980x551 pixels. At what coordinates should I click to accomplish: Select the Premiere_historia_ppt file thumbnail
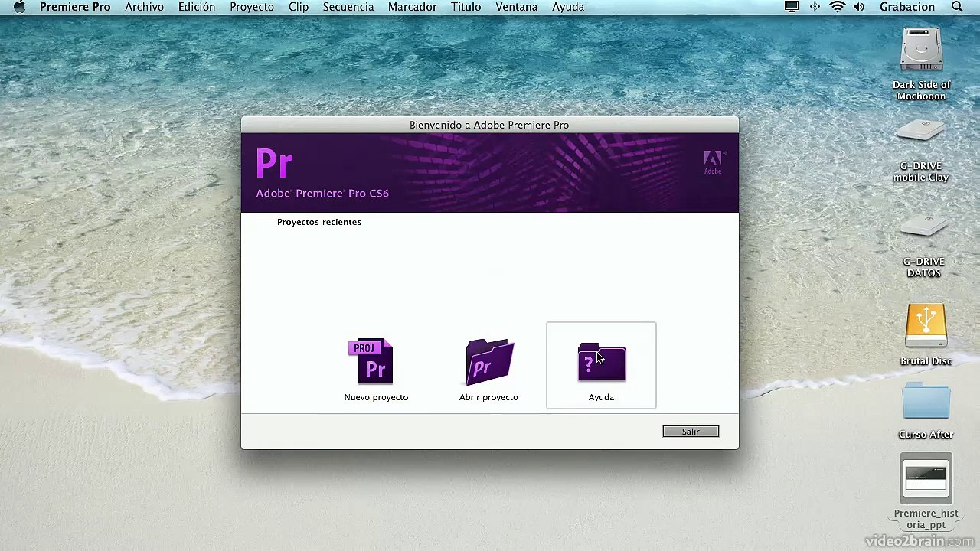coord(926,478)
